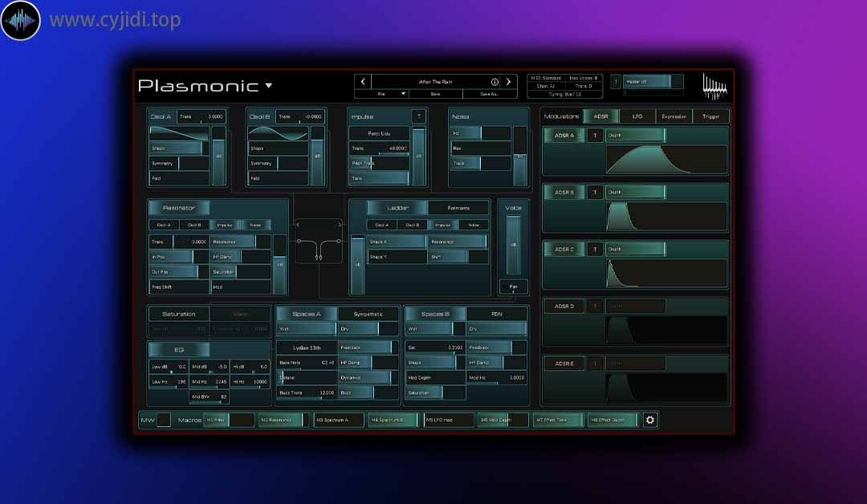The height and width of the screenshot is (504, 867).
Task: Select the ADSR D modulator label
Action: 564,306
